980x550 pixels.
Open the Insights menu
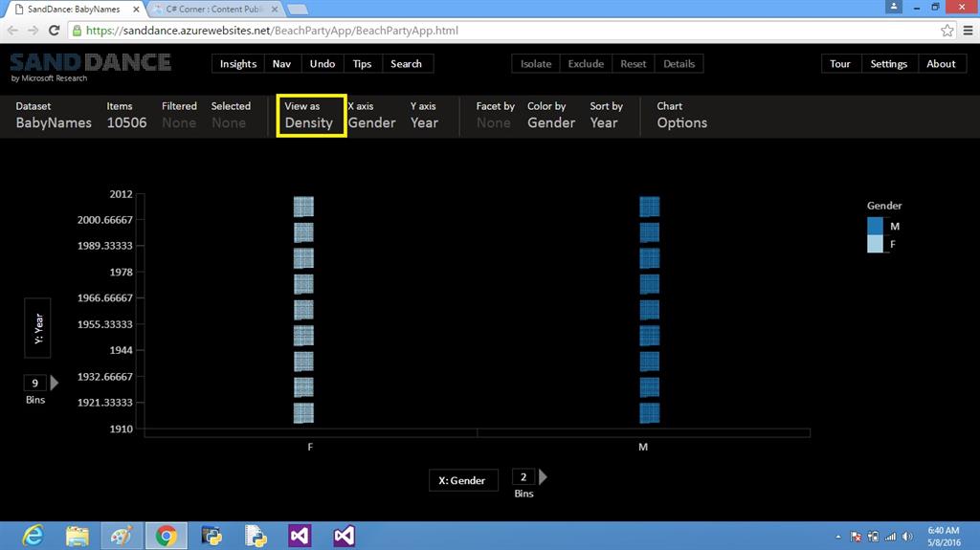238,64
